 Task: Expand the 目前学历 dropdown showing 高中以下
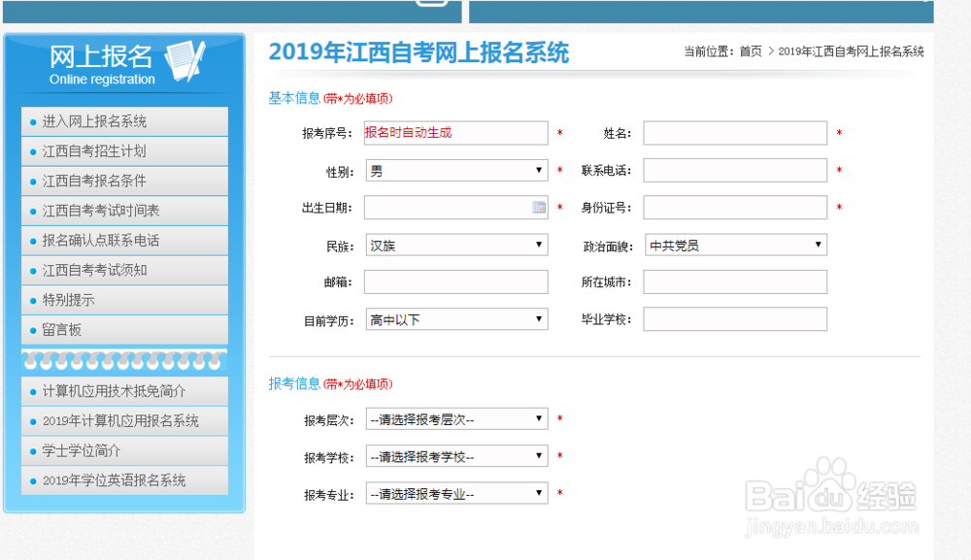pos(457,319)
